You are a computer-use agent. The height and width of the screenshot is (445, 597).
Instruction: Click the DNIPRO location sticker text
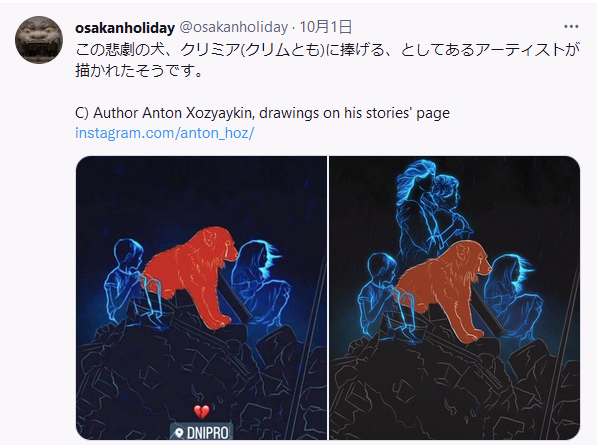tap(207, 433)
